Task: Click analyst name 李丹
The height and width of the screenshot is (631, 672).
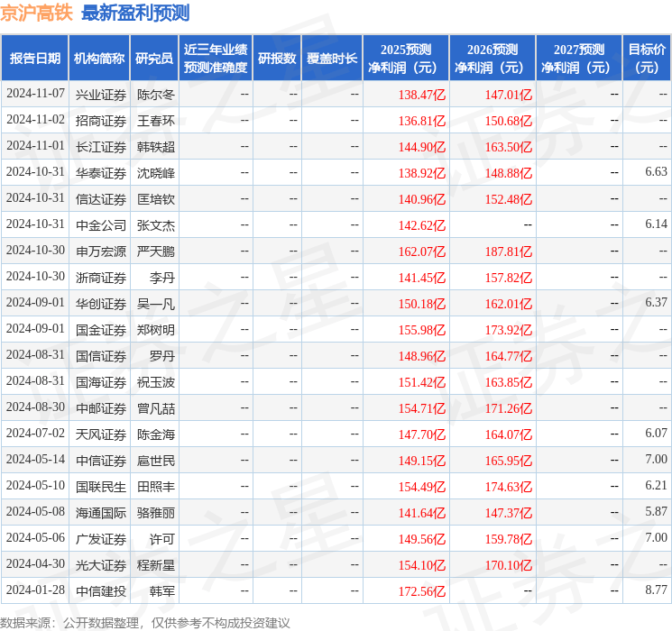Action: pyautogui.click(x=162, y=277)
